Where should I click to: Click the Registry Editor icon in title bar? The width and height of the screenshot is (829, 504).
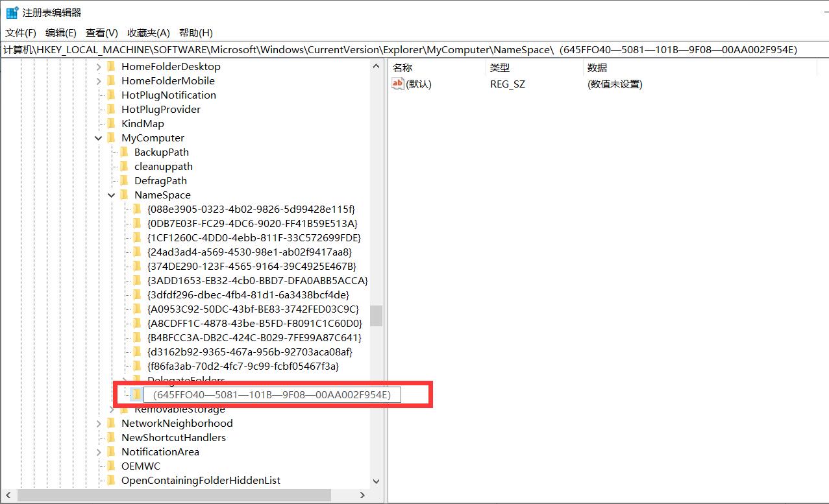click(11, 11)
